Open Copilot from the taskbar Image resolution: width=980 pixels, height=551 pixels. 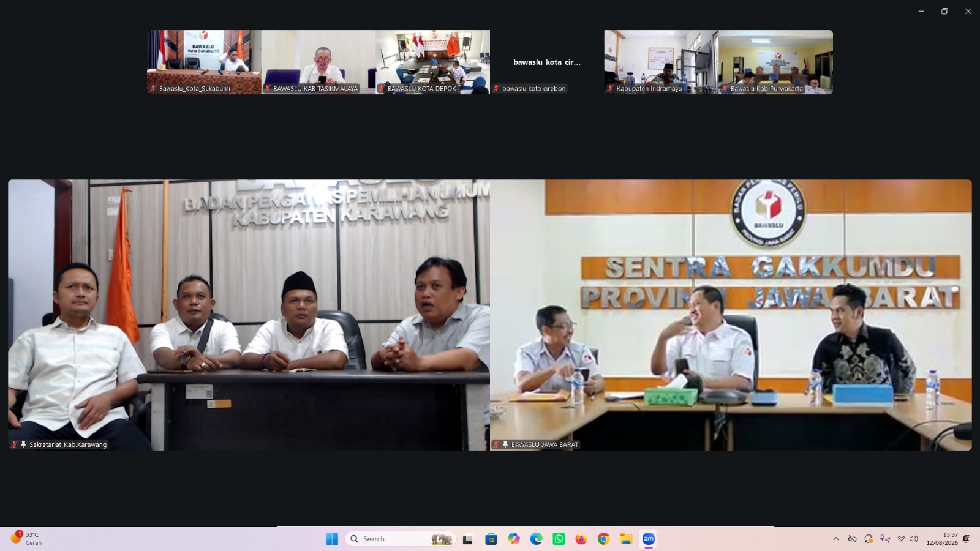tap(514, 539)
